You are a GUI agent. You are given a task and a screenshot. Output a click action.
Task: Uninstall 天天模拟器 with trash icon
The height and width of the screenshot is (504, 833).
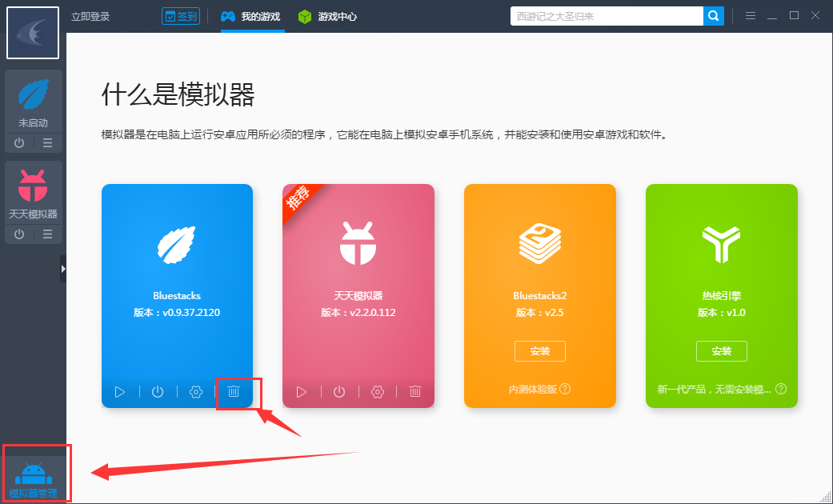[x=415, y=391]
